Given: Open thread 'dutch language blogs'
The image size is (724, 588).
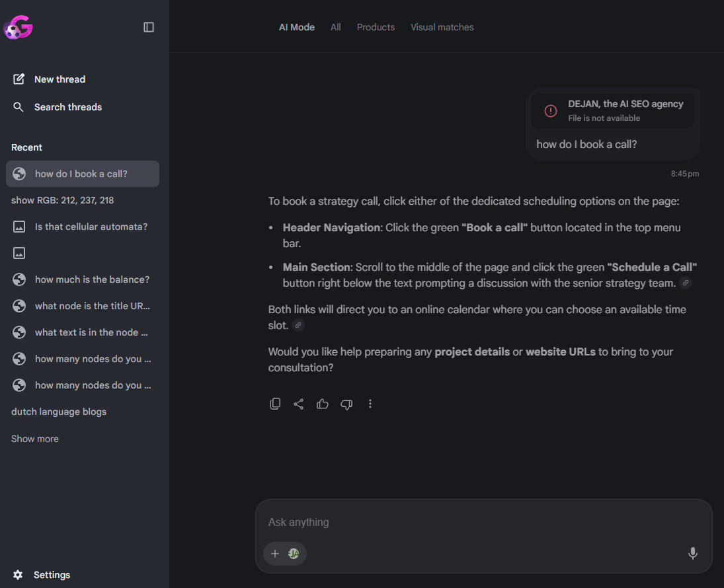Looking at the screenshot, I should click(59, 412).
